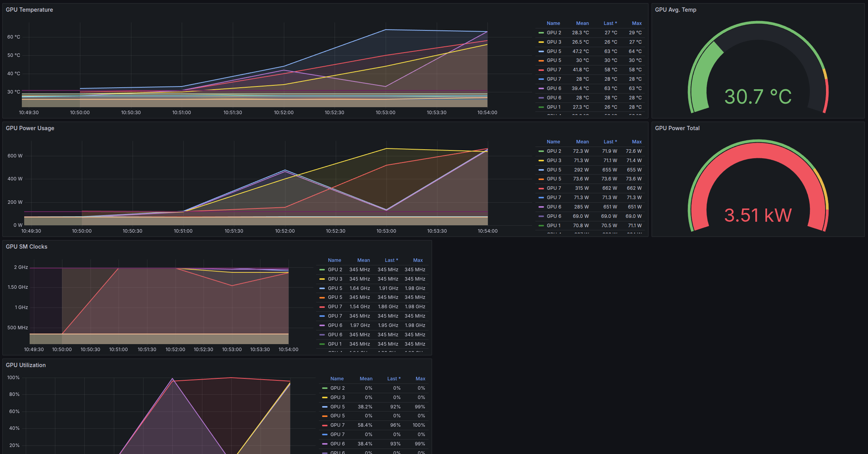Click the red GPU 7 series marker in SM Clocks legend

(322, 306)
